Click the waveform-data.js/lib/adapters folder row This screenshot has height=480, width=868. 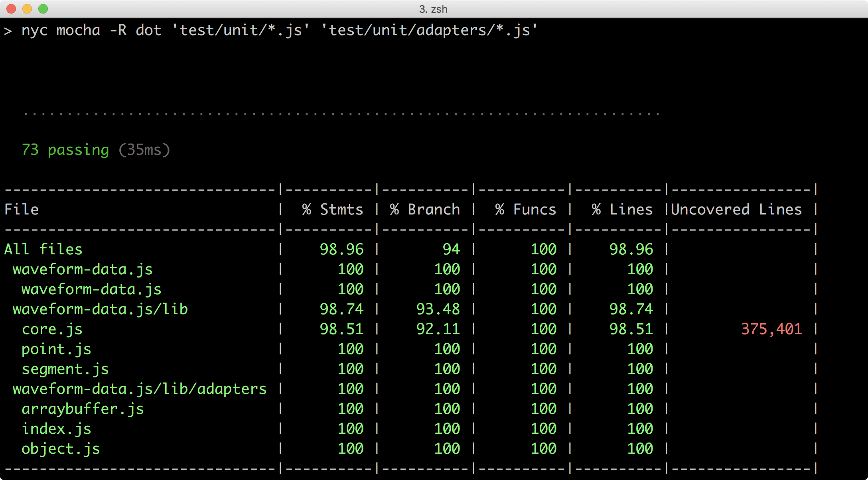140,389
